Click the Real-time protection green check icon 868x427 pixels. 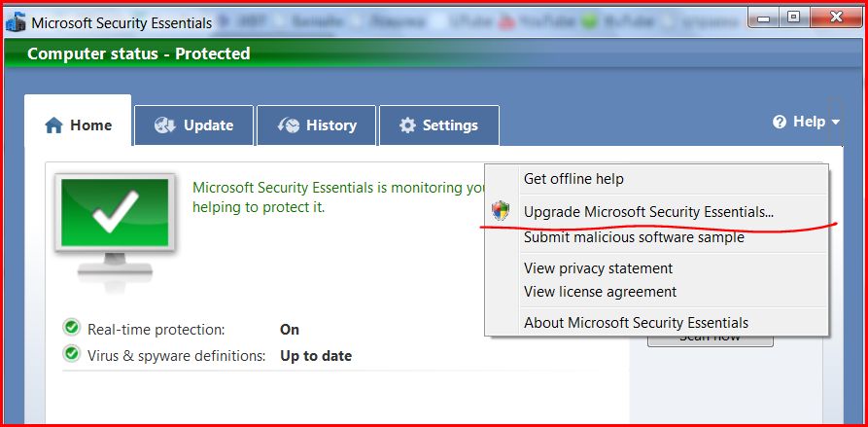coord(71,328)
